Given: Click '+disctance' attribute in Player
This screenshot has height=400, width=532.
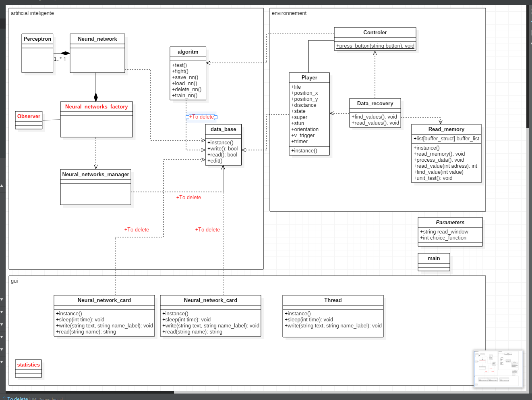Looking at the screenshot, I should 304,105.
